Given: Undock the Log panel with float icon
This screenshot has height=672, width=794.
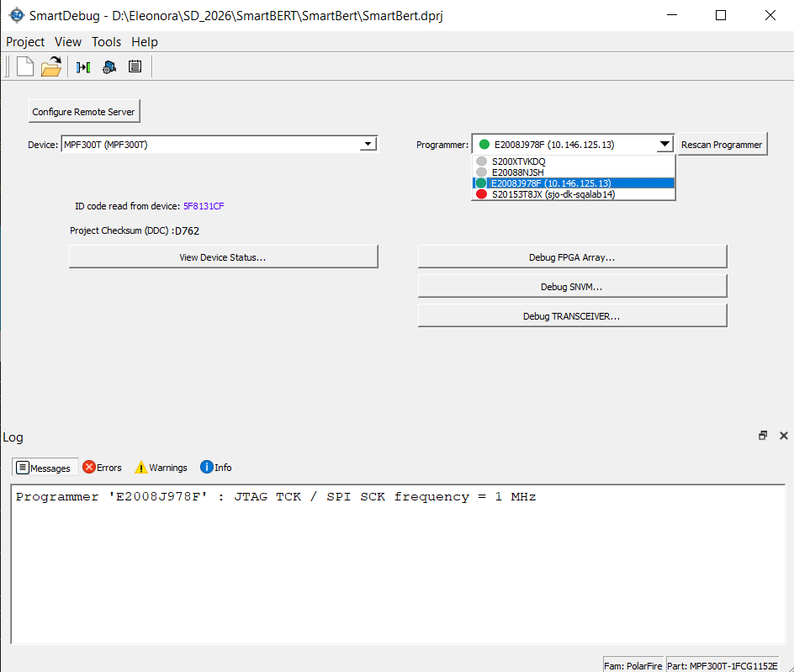Looking at the screenshot, I should click(763, 436).
